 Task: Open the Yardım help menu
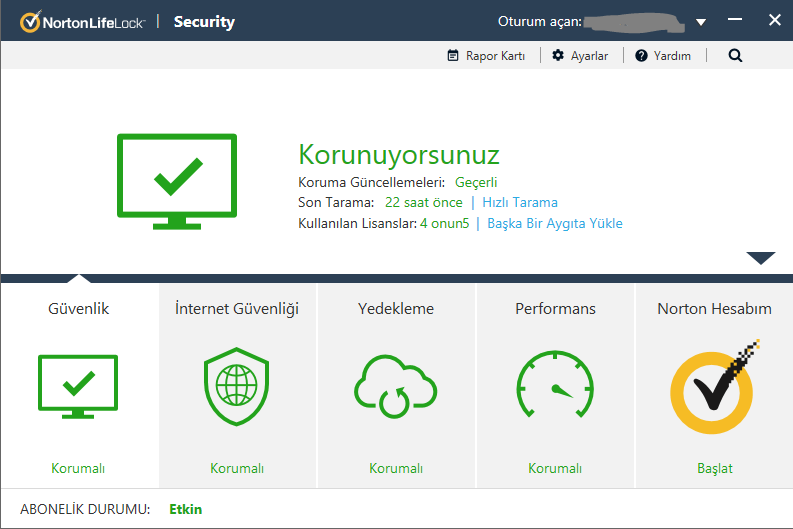(663, 56)
